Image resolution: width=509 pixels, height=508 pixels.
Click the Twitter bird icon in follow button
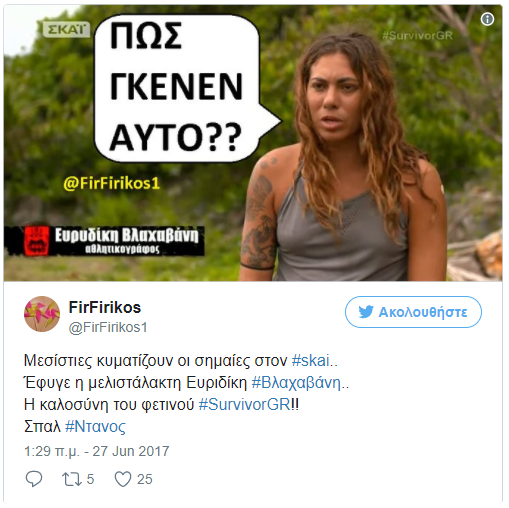coord(366,312)
